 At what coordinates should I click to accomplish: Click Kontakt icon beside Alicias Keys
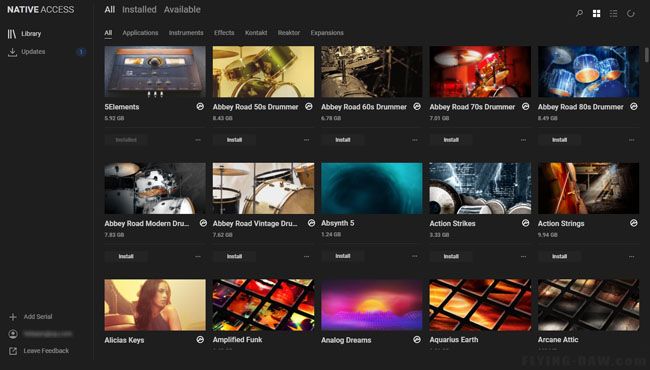point(200,339)
